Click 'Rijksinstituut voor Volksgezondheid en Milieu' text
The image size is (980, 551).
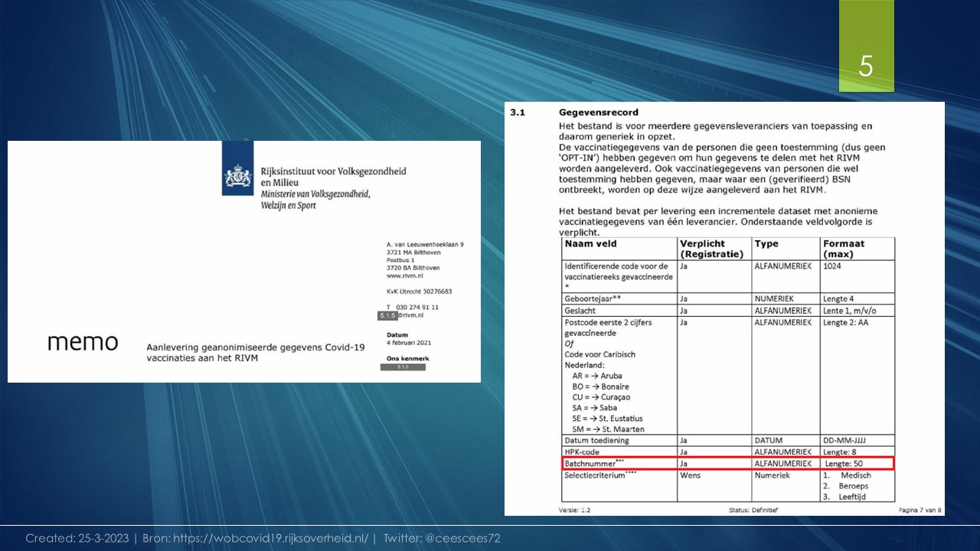click(333, 177)
